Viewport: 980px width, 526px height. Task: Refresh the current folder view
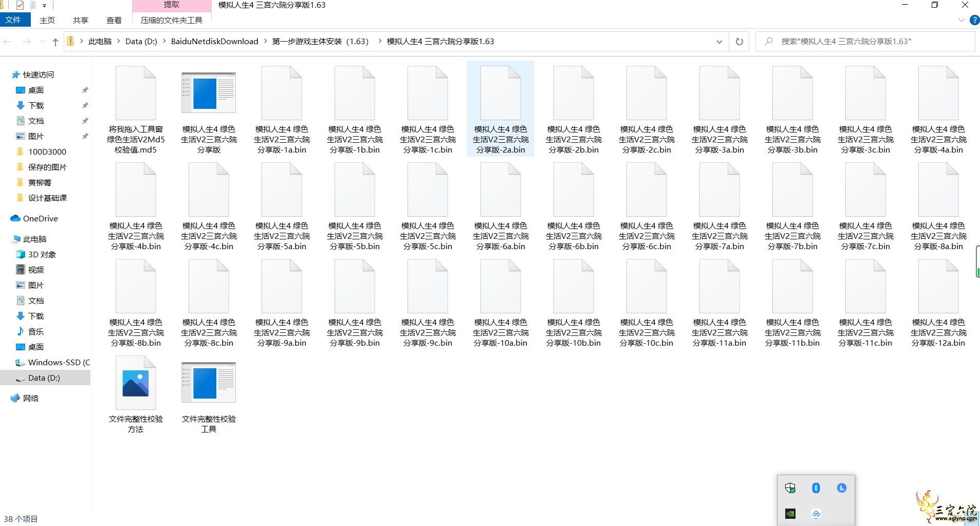coord(739,42)
